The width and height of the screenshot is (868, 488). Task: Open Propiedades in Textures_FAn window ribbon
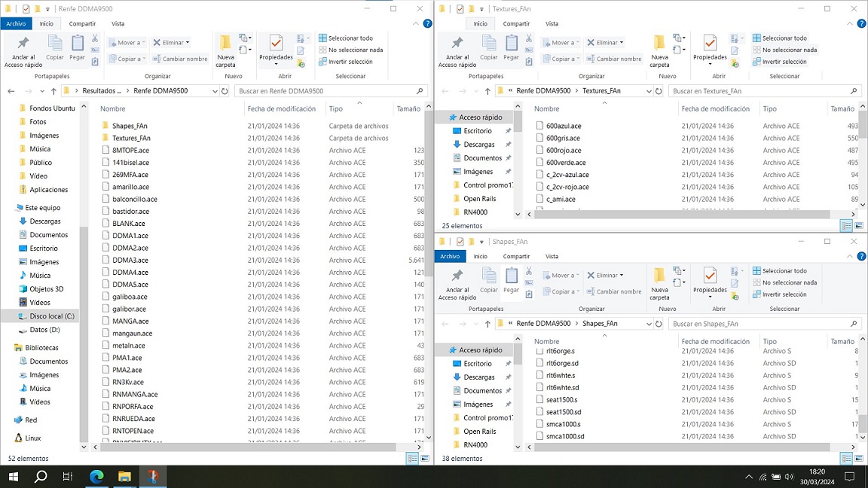[x=710, y=48]
